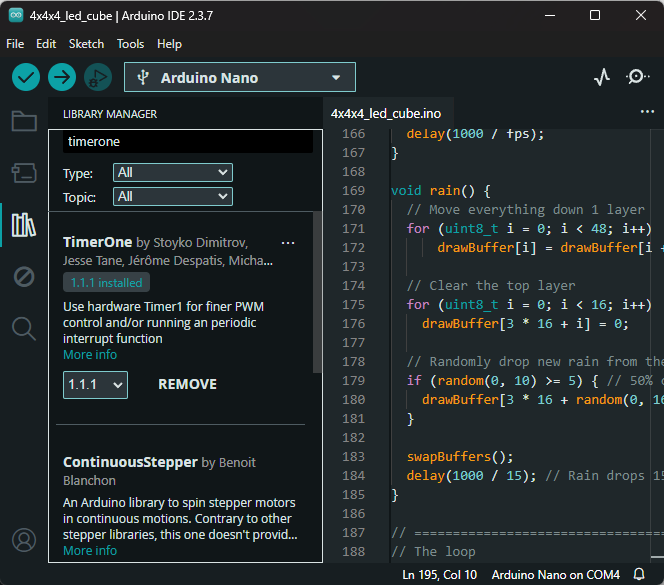Open the Sketchbook folder sidebar icon

24,122
